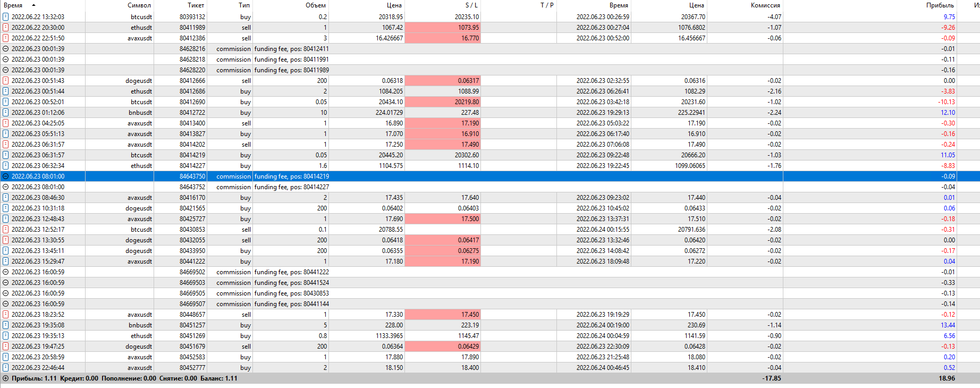Click the profit value 13.44
Viewport: 980px width, 388px height.
click(948, 325)
